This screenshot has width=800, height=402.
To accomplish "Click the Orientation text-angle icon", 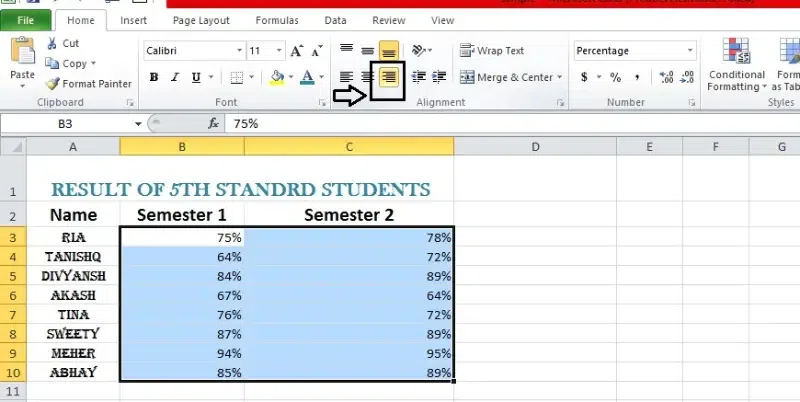I will pos(419,50).
